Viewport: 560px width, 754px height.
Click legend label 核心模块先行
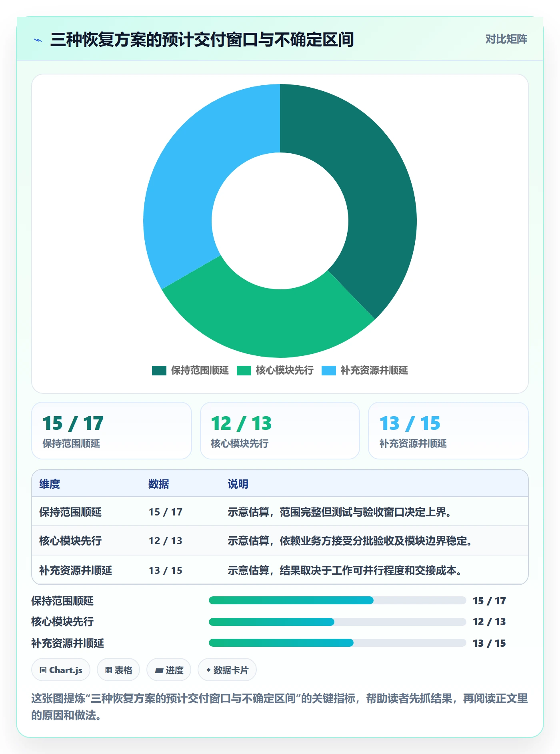click(284, 371)
